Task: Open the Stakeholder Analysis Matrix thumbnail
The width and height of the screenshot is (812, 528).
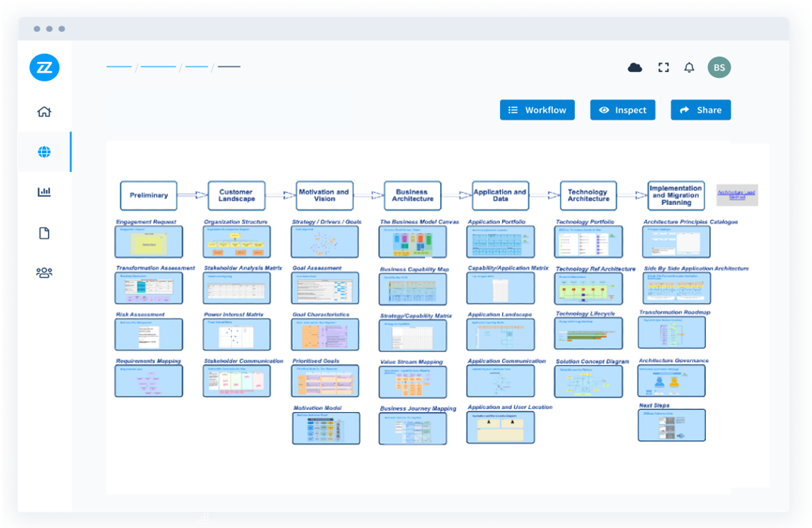Action: [236, 288]
